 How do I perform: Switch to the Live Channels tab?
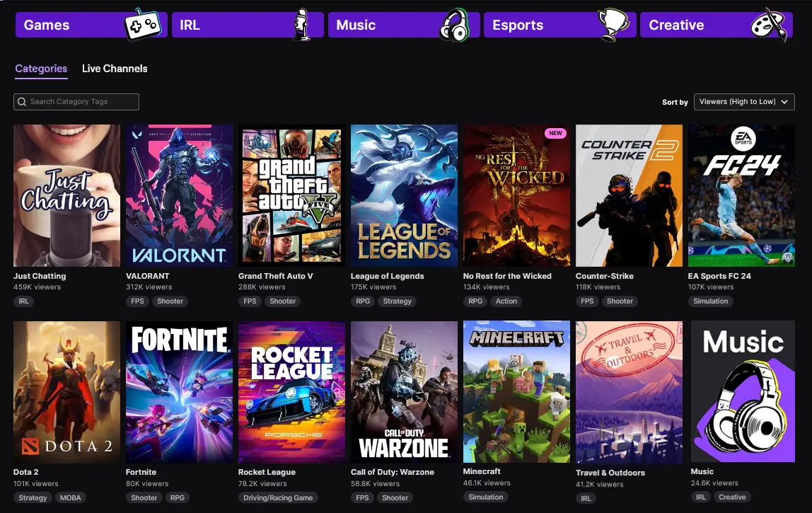point(114,69)
